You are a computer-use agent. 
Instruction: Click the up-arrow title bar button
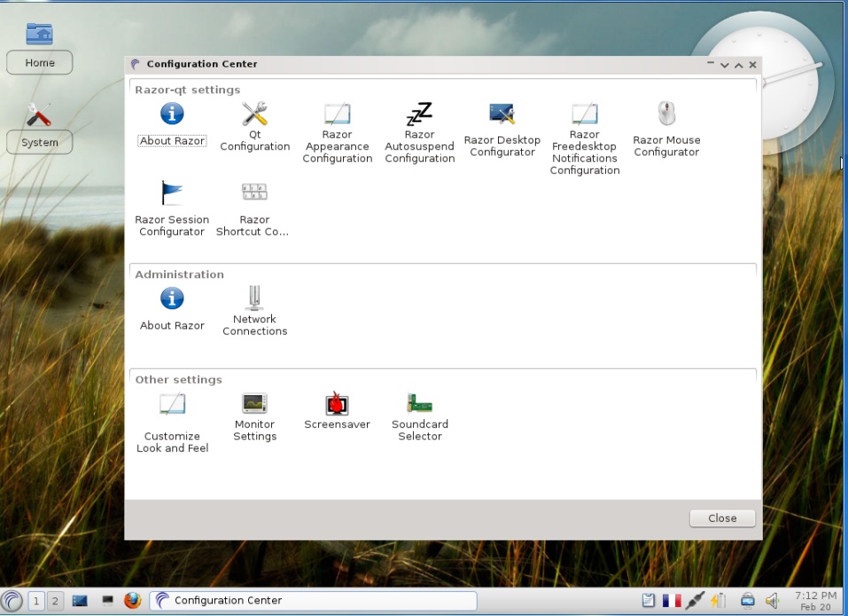click(x=739, y=65)
